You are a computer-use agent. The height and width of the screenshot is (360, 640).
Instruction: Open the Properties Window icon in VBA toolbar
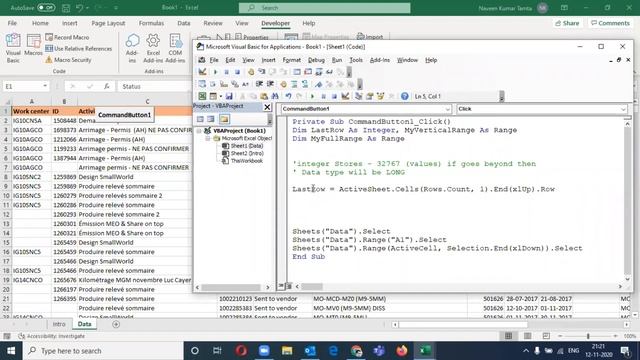point(369,96)
